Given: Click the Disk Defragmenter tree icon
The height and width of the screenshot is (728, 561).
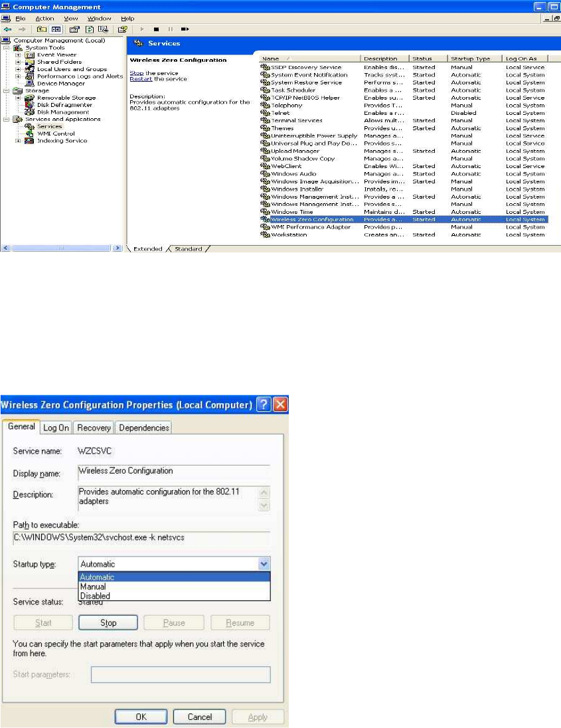Looking at the screenshot, I should tap(30, 105).
